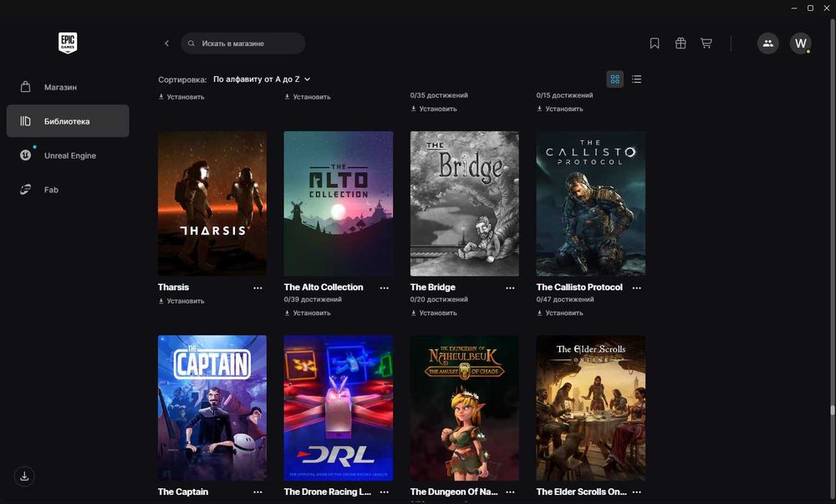This screenshot has height=504, width=836.
Task: Click "0/20 достижений" under The Bridge
Action: (x=440, y=299)
